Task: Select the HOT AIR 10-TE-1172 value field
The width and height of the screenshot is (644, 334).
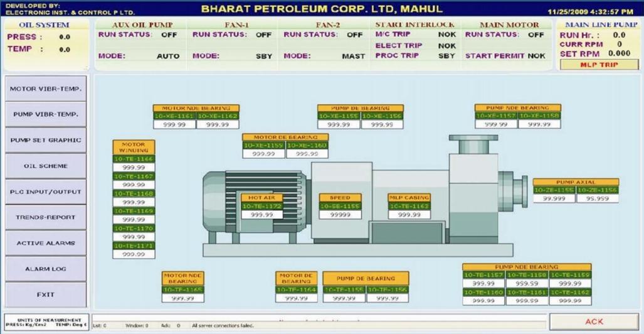Action: click(261, 215)
